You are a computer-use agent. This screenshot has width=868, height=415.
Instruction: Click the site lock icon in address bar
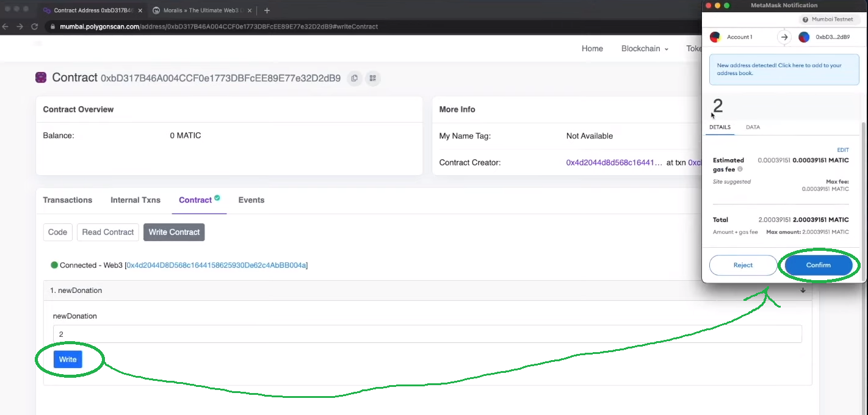point(52,27)
